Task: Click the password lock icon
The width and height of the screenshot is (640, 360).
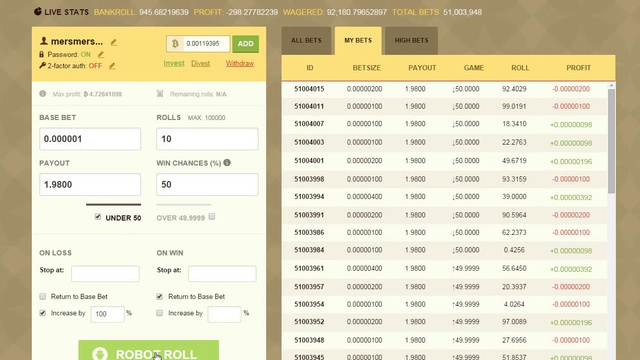Action: point(42,54)
